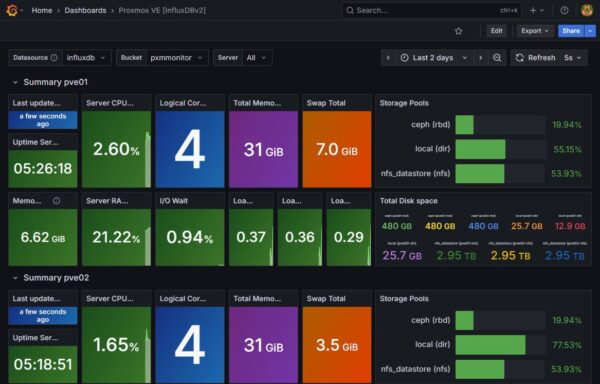Open the influxdb datasource dropdown
Image resolution: width=600 pixels, height=384 pixels.
(x=86, y=58)
